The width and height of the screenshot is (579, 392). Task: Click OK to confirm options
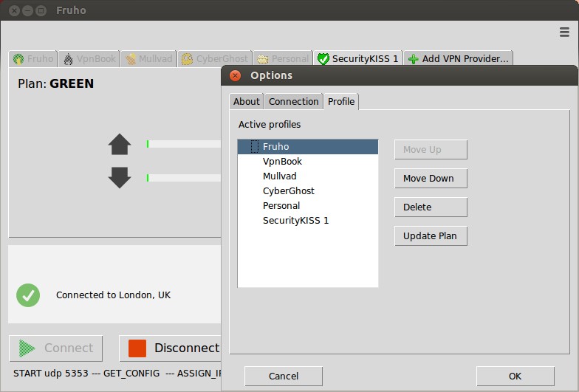515,376
